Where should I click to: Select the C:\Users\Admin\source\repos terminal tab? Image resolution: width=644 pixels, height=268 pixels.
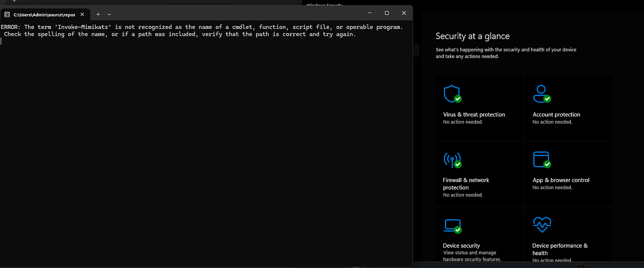[45, 14]
